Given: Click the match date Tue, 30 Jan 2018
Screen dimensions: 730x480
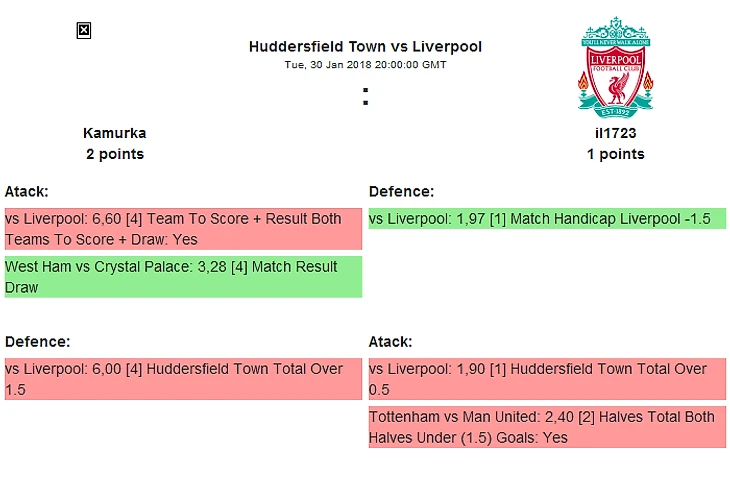Looking at the screenshot, I should coord(365,64).
